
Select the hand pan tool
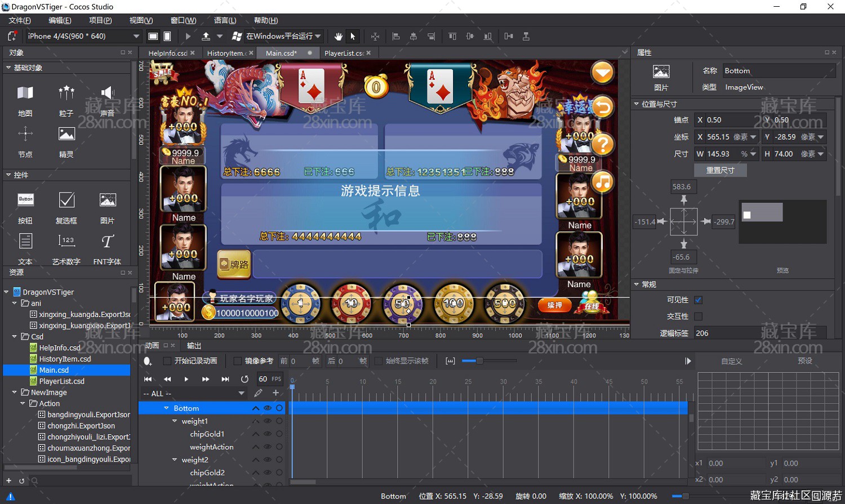[x=338, y=36]
